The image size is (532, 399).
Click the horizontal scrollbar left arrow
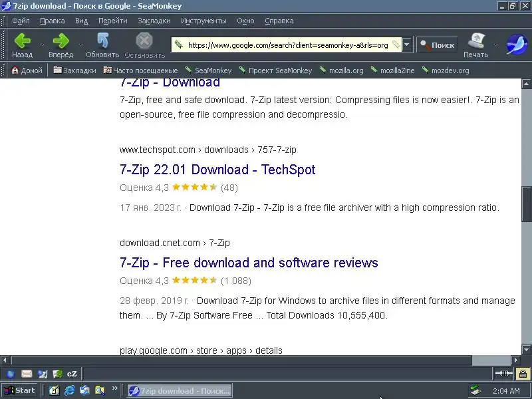click(5, 360)
